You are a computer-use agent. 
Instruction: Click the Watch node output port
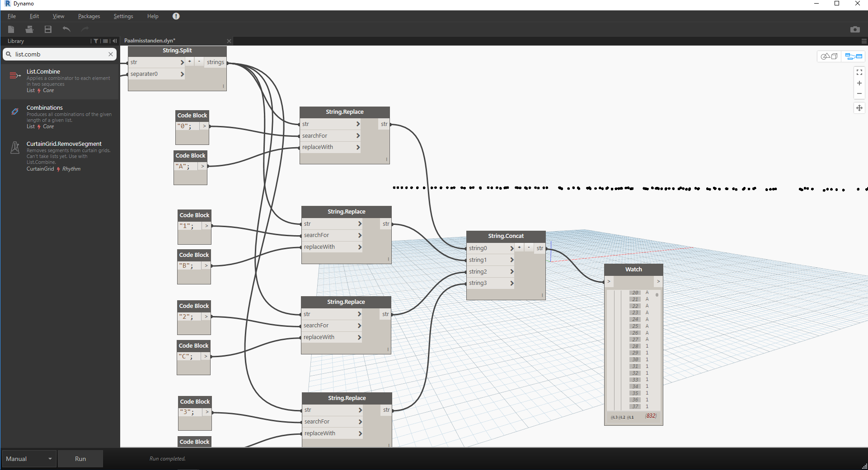point(658,282)
